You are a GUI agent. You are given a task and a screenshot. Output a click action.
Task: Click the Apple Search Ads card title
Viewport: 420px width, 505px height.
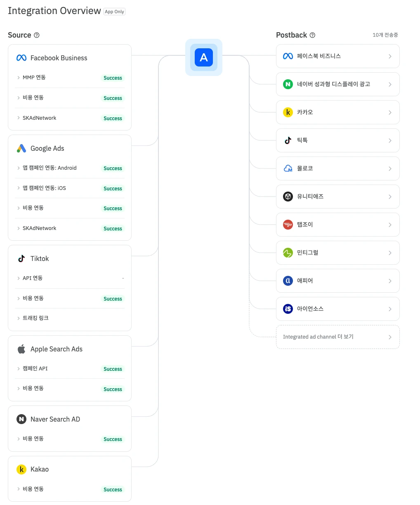tap(57, 349)
